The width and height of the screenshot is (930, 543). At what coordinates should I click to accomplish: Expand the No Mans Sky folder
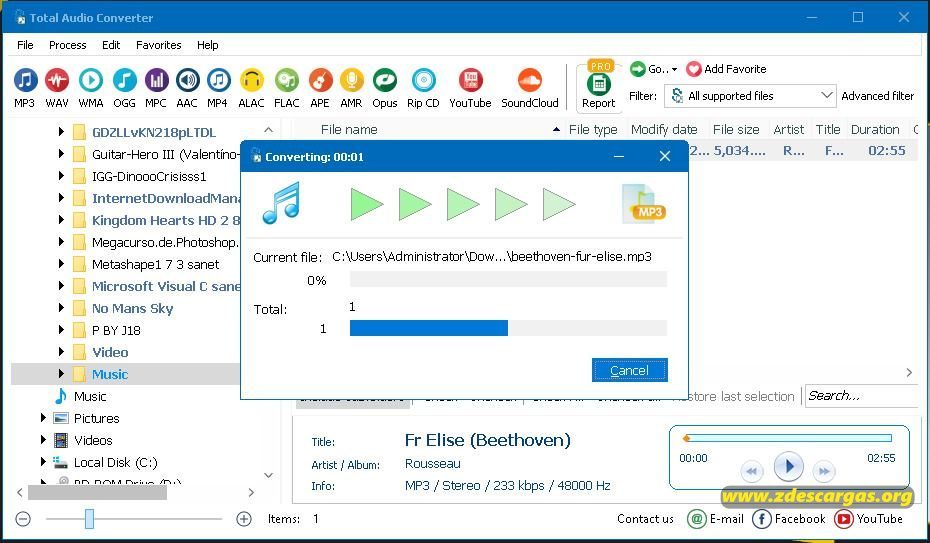(x=60, y=308)
